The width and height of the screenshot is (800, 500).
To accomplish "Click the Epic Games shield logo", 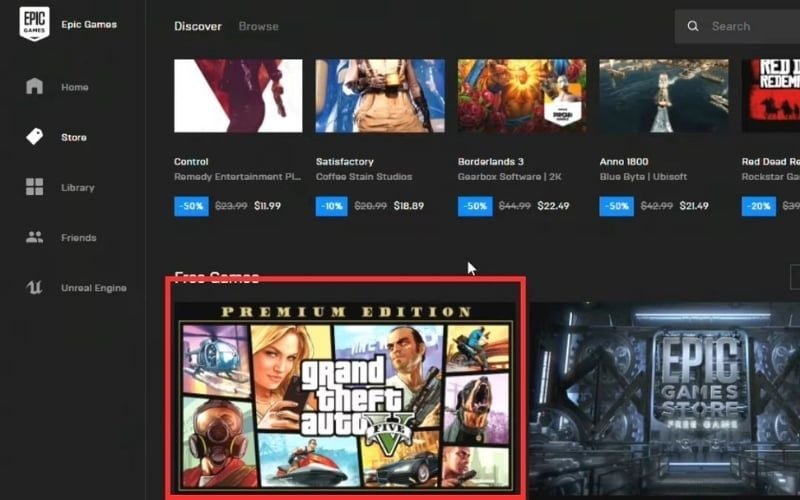I will (x=34, y=23).
